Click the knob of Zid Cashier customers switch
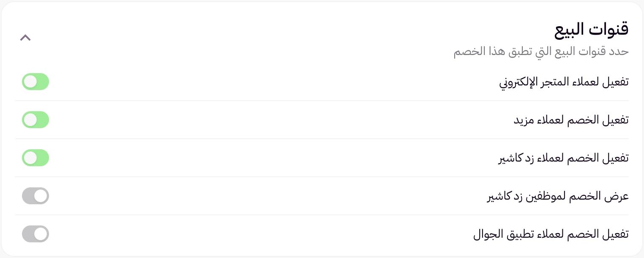 (x=30, y=158)
